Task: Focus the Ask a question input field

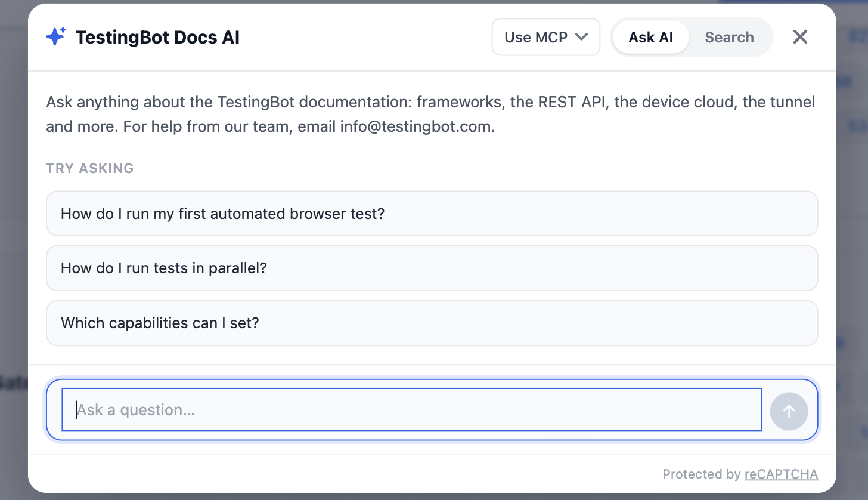Action: click(412, 410)
